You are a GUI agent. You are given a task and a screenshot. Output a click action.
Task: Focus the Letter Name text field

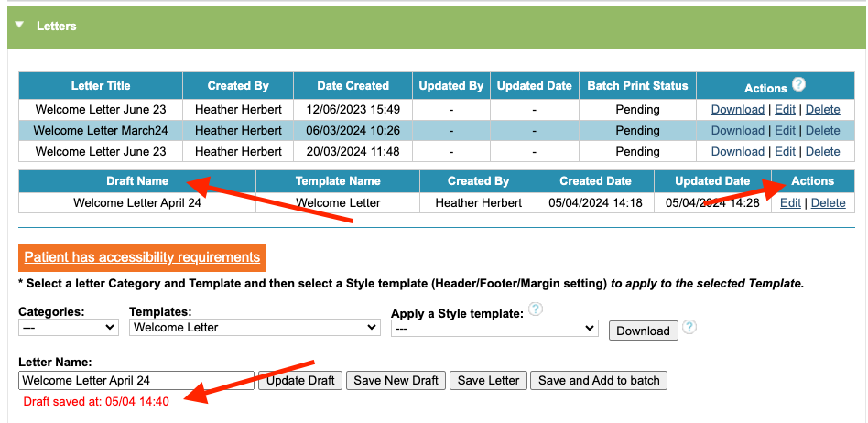coord(136,380)
